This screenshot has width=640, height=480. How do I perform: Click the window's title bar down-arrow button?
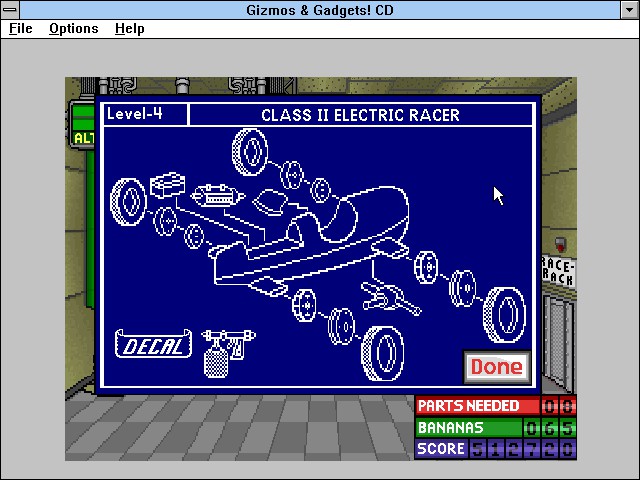coord(630,10)
